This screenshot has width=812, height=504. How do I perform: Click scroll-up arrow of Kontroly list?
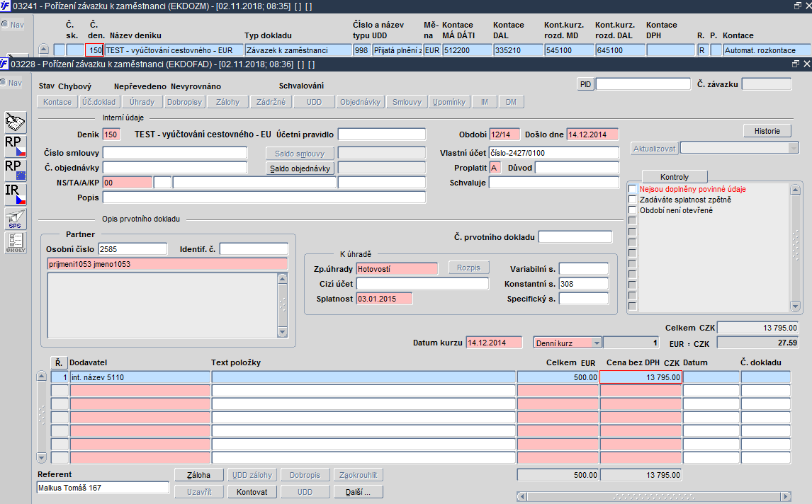[796, 190]
